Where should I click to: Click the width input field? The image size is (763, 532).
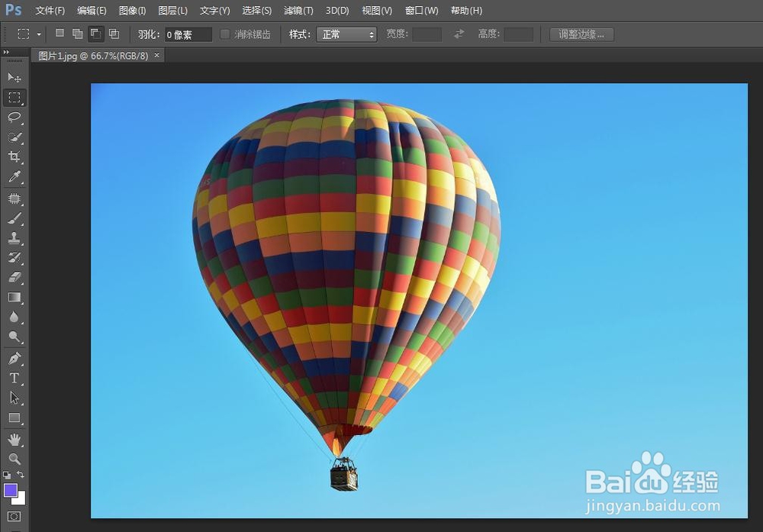[x=427, y=34]
